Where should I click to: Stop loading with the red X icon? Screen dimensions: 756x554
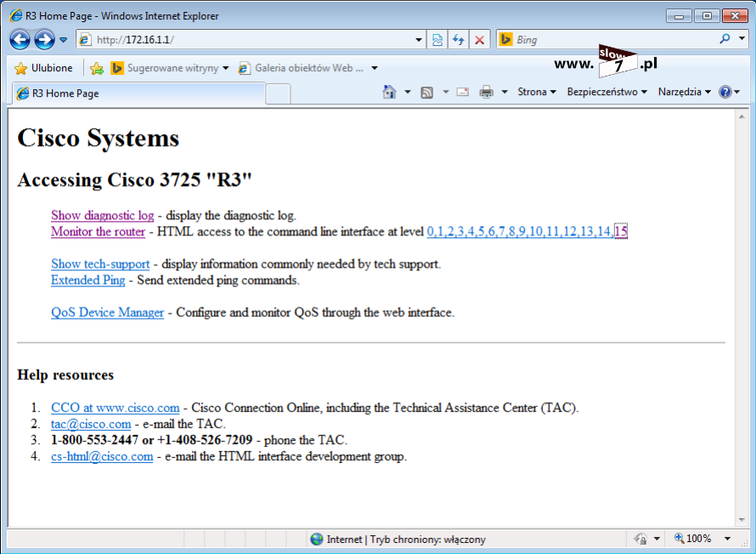click(479, 40)
